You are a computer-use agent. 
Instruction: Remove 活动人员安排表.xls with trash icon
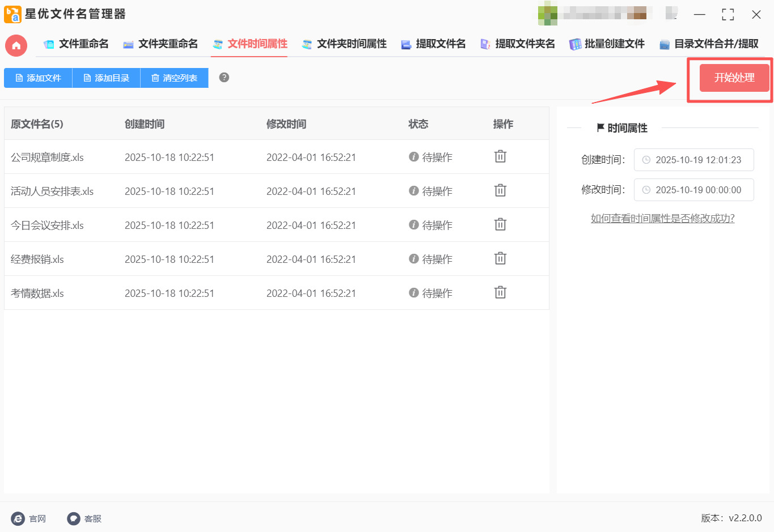[x=500, y=190]
